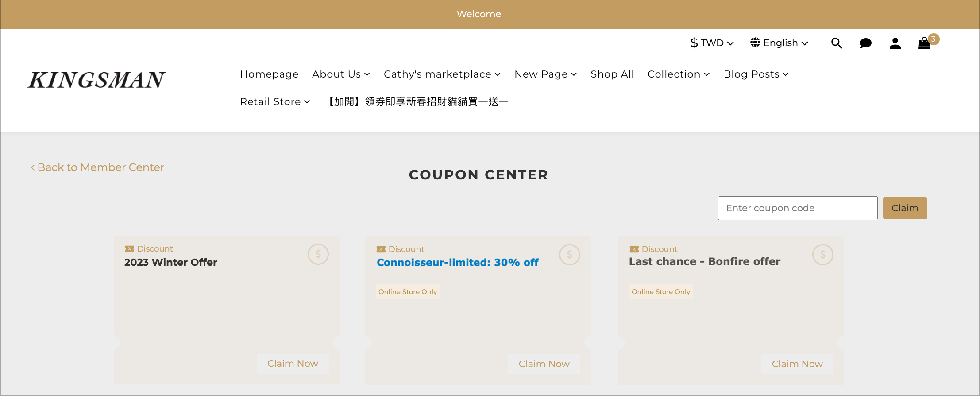Click the Discount ticket icon on 2023 Winter Offer
The image size is (980, 396).
tap(129, 249)
